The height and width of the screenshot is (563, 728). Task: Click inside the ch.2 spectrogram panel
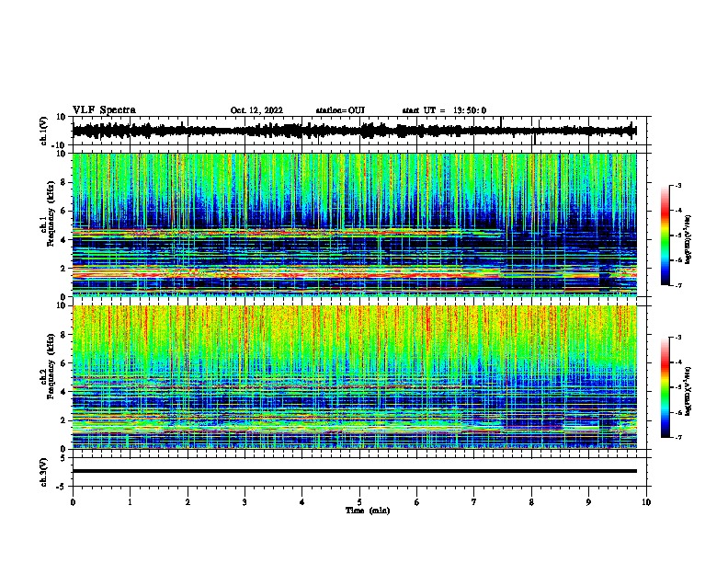pos(354,377)
